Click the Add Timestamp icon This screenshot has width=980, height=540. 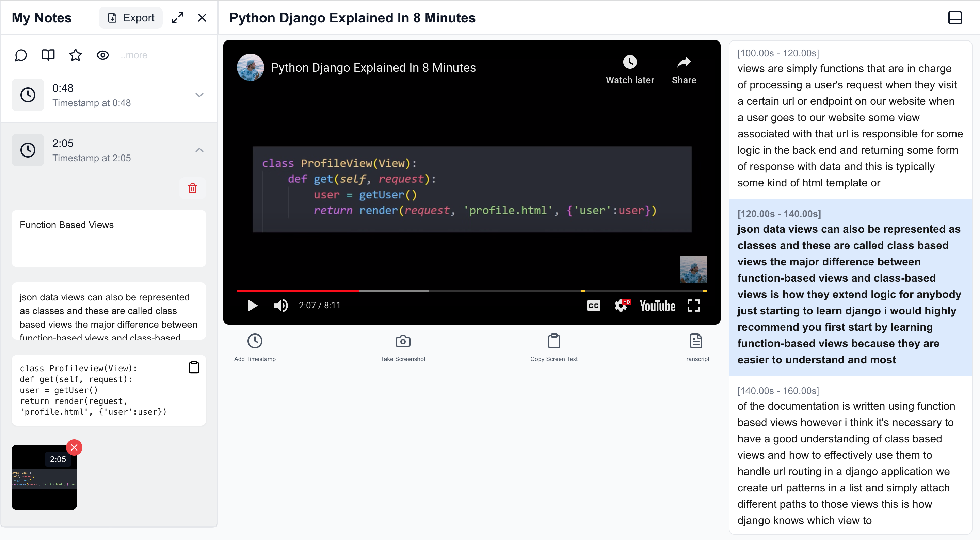[255, 341]
